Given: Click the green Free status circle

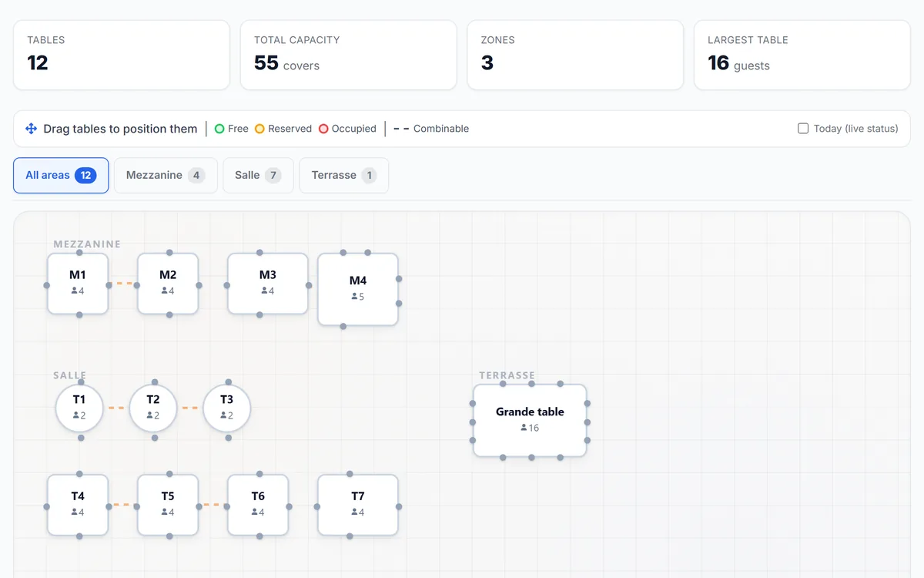Looking at the screenshot, I should [219, 129].
